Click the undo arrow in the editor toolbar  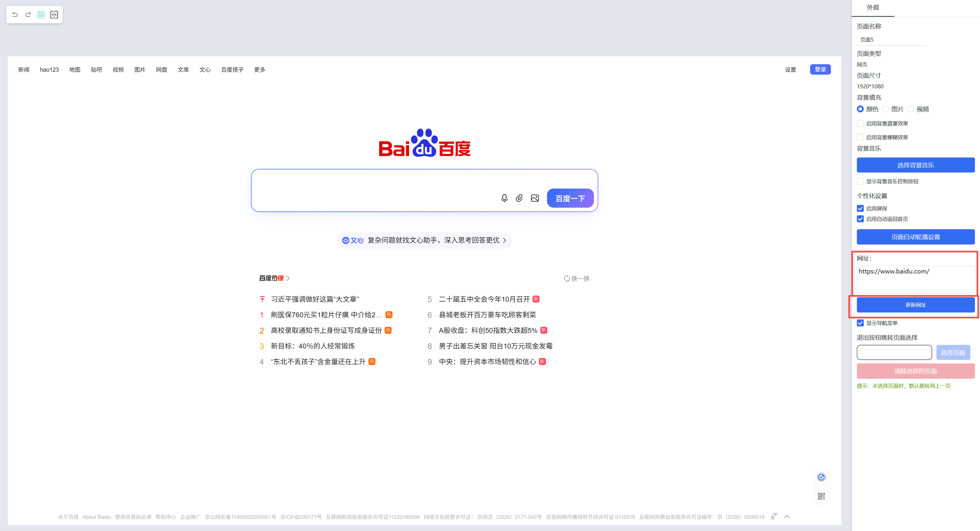pyautogui.click(x=15, y=14)
